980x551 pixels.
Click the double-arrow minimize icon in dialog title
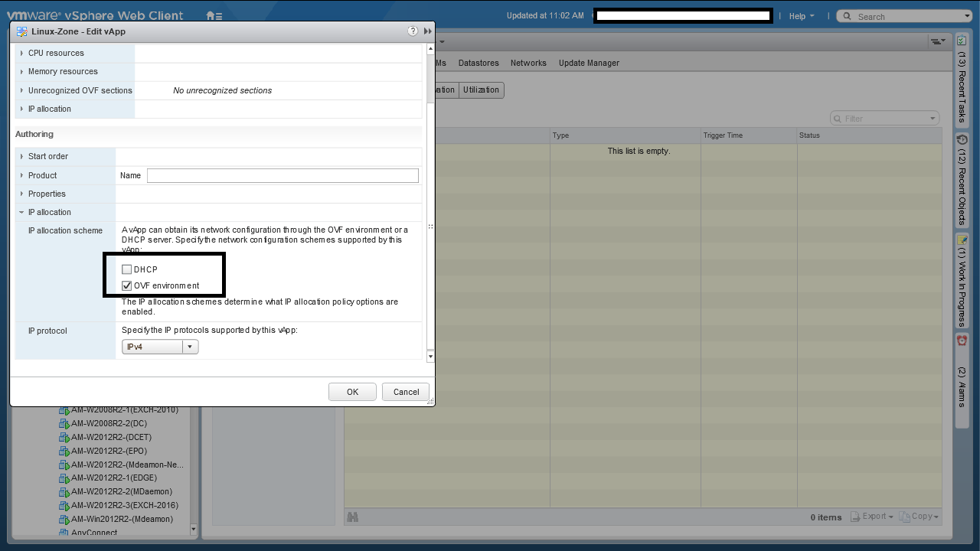point(427,31)
